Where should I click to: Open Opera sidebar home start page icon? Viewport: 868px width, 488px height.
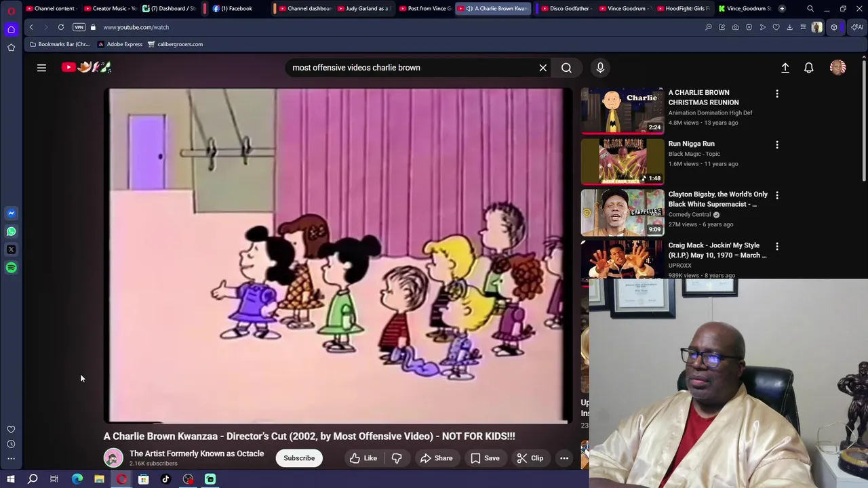point(11,29)
